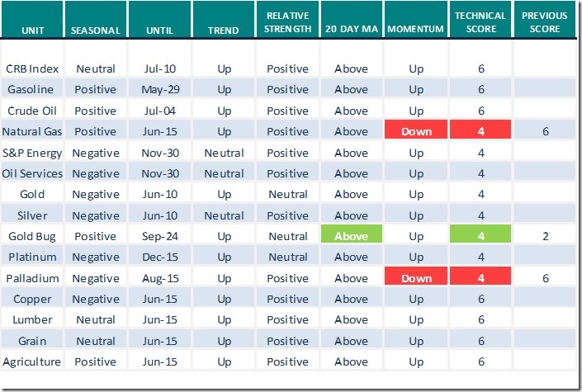Select Palladium's red Down momentum cell
582x392 pixels.
(416, 278)
